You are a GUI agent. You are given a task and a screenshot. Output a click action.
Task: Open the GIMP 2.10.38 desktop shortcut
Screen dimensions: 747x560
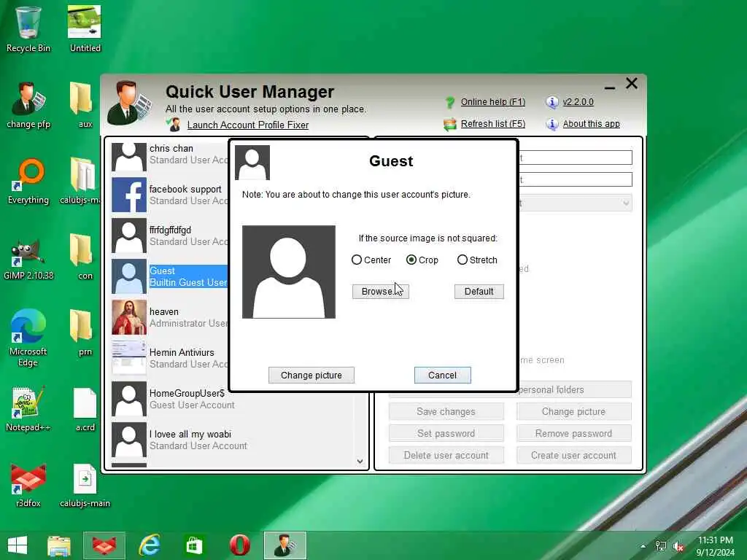pyautogui.click(x=28, y=257)
